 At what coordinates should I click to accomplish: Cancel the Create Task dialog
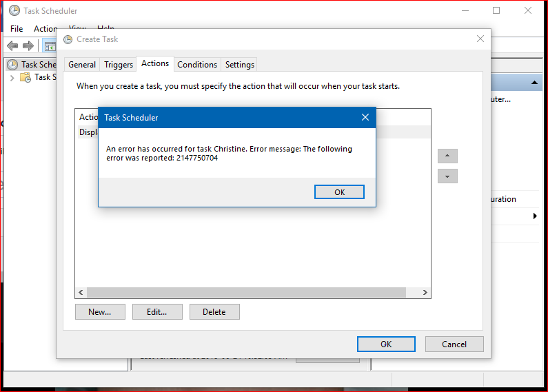click(x=454, y=344)
